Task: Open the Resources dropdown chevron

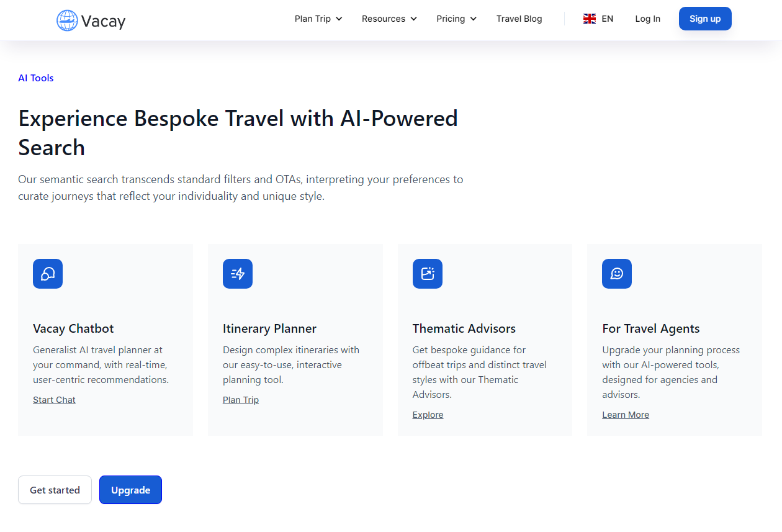Action: (414, 19)
